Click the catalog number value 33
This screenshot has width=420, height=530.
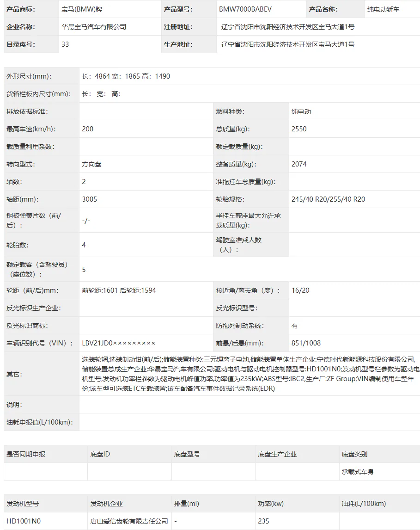[65, 44]
